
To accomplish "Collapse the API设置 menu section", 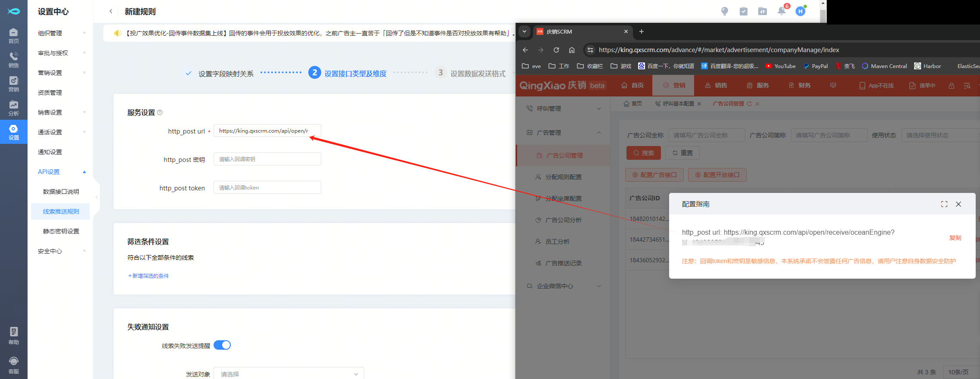I will pyautogui.click(x=61, y=172).
